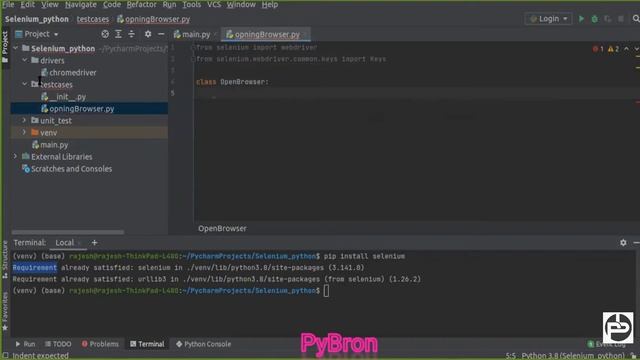640x360 pixels.
Task: Go to previous highlighted error arrow
Action: click(627, 49)
